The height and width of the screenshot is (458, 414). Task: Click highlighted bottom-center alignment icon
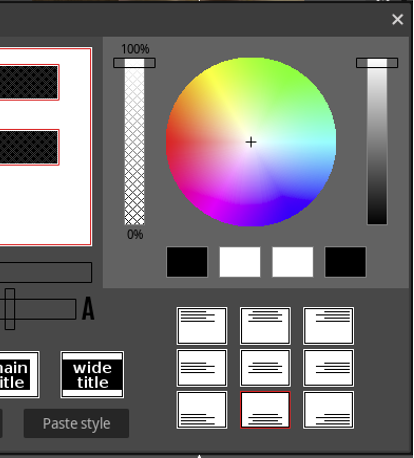coord(265,410)
